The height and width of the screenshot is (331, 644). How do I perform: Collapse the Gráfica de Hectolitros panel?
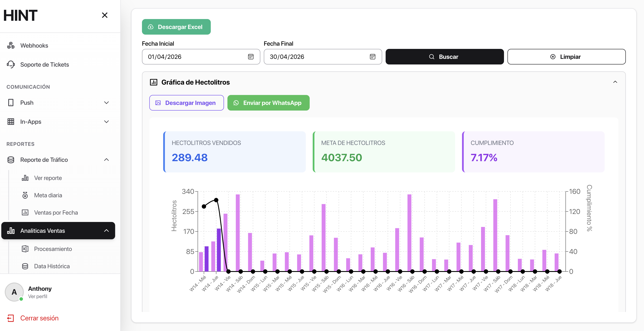coord(615,82)
